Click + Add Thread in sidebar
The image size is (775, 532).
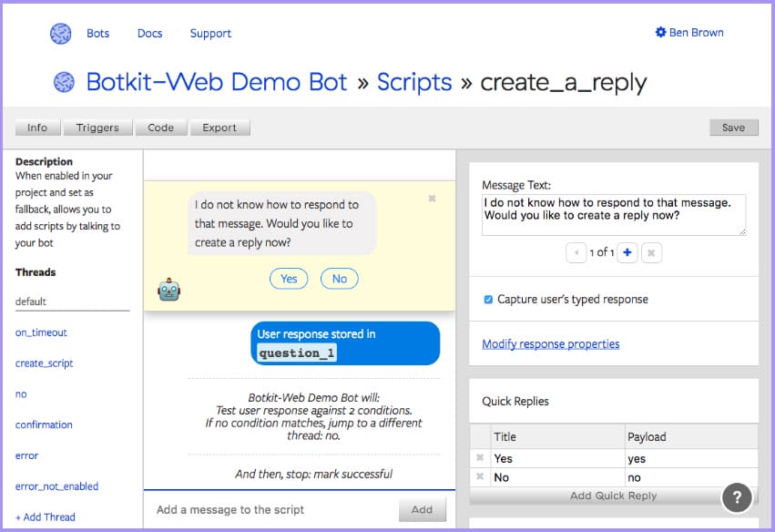pyautogui.click(x=46, y=517)
